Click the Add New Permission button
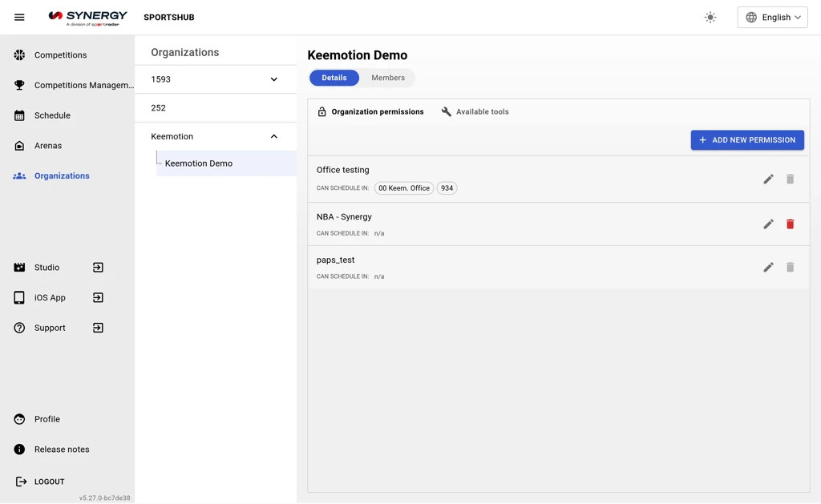This screenshot has height=504, width=821. click(747, 140)
